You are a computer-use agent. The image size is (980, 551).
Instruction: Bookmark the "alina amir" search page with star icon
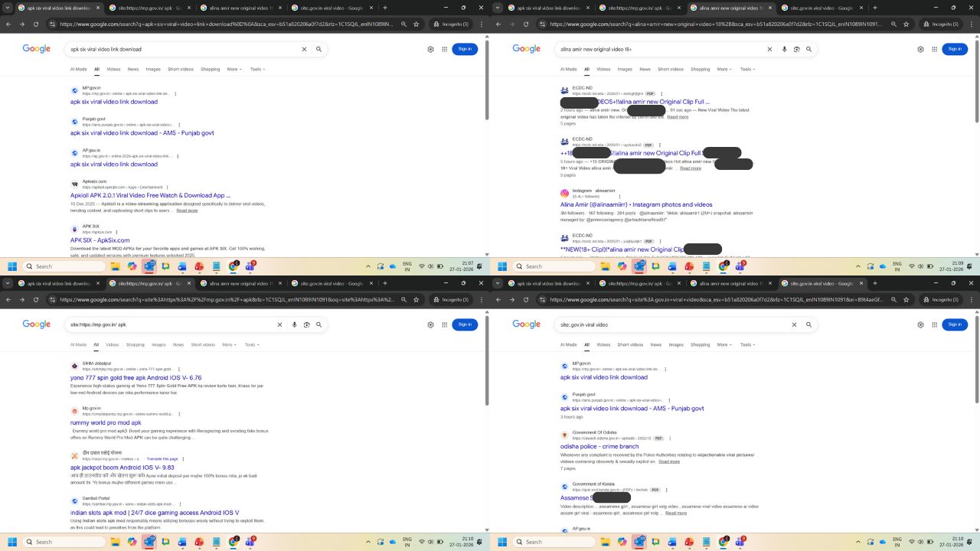coord(906,24)
